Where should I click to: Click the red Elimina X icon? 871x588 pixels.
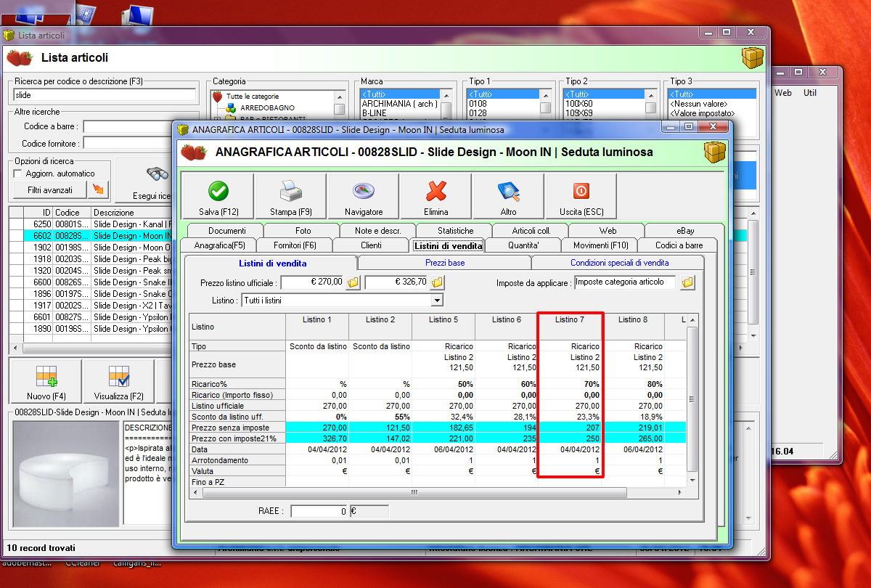coord(435,191)
